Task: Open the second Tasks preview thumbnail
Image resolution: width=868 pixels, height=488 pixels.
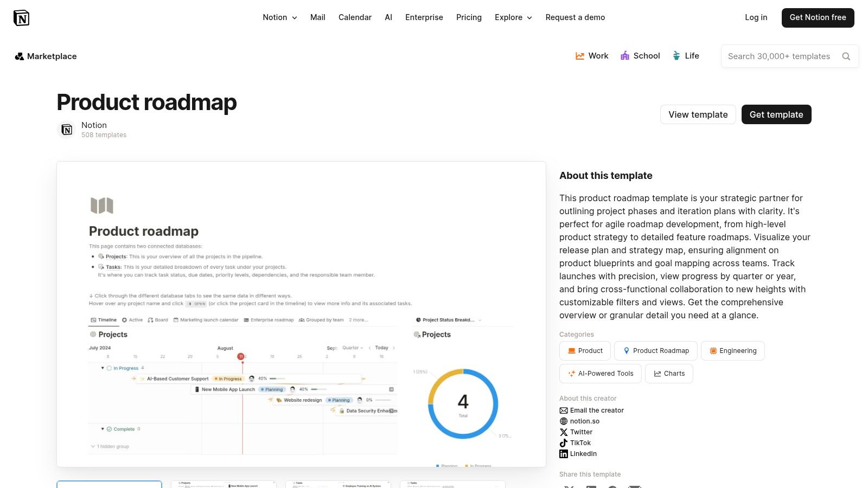Action: [453, 484]
